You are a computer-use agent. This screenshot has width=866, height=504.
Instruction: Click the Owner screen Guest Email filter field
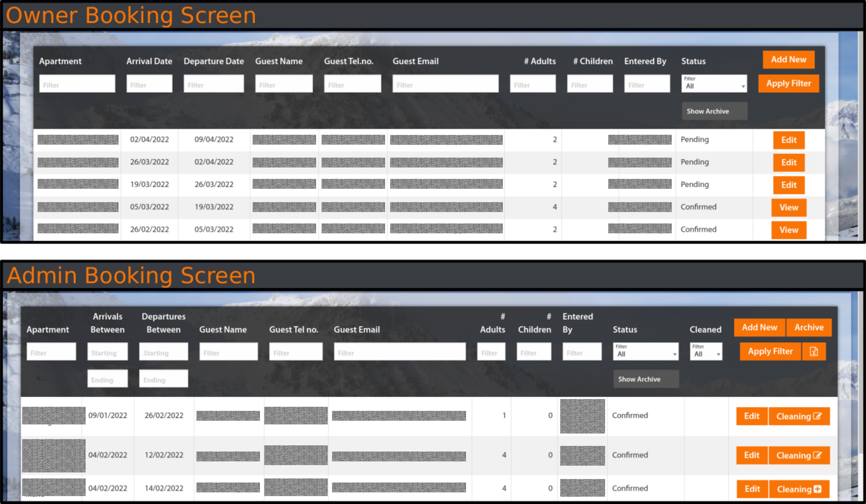pos(445,83)
